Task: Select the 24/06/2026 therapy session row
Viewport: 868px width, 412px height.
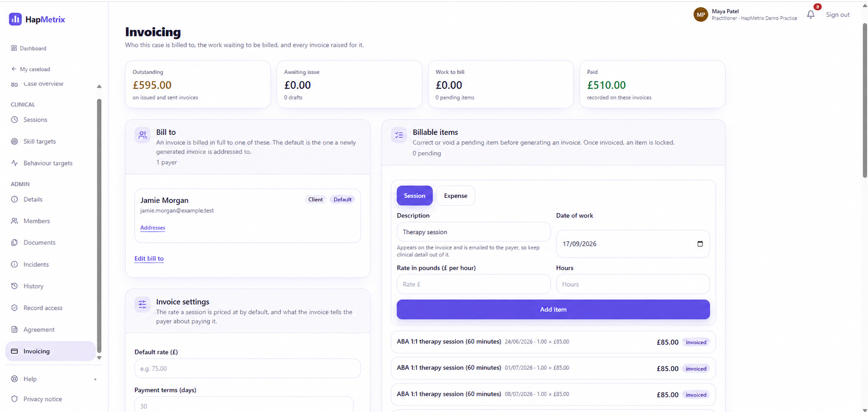Action: 553,342
